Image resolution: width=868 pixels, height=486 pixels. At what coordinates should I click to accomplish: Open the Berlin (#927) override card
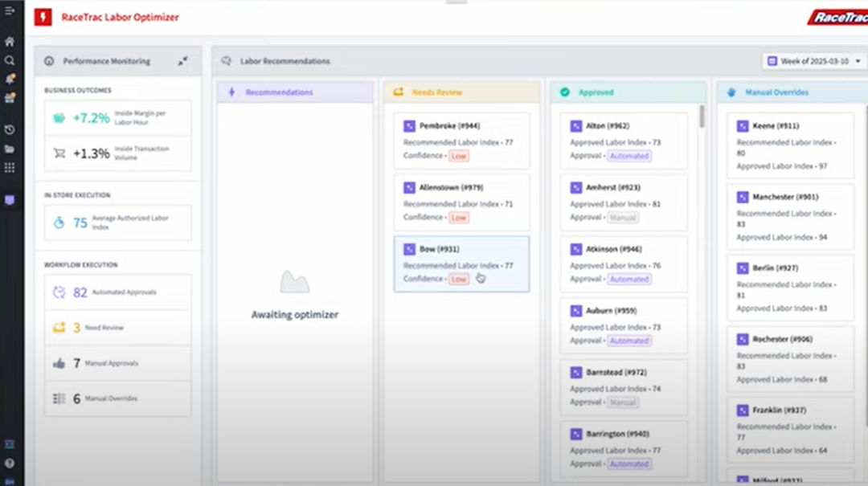(791, 288)
